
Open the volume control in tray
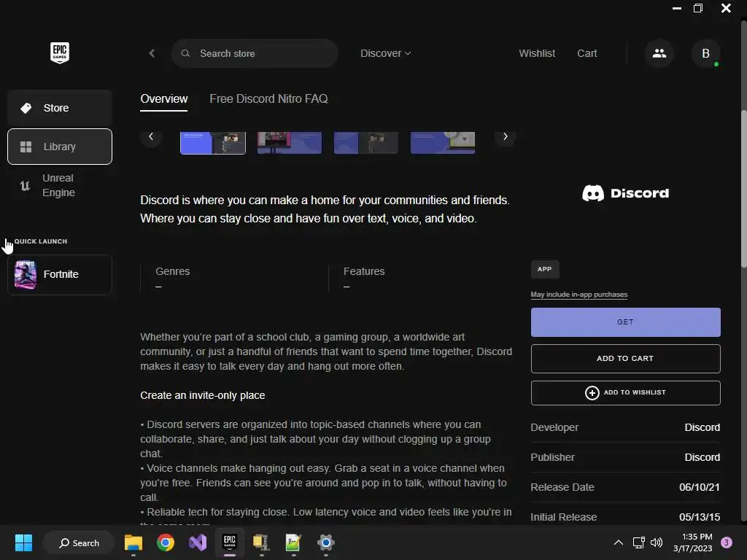tap(657, 542)
